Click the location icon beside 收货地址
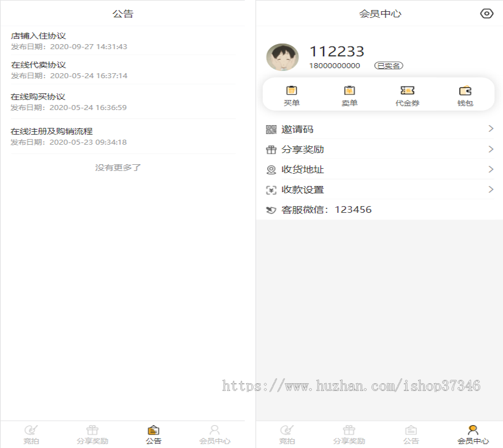This screenshot has width=503, height=448. pyautogui.click(x=271, y=170)
